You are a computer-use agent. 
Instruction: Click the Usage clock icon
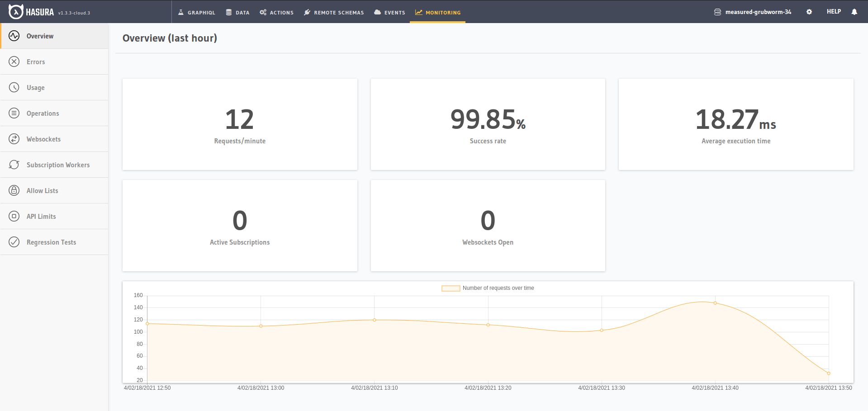[x=14, y=87]
